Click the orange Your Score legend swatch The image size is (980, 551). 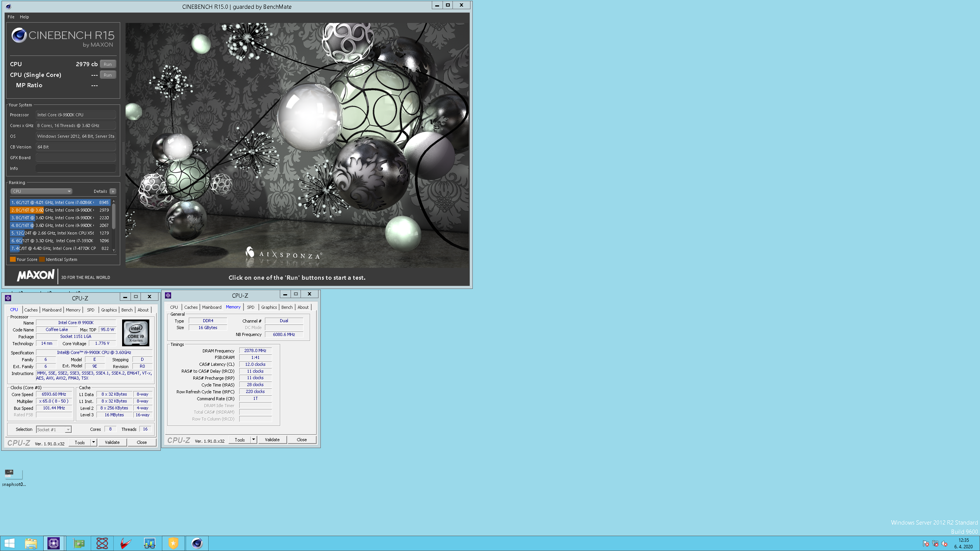[13, 259]
